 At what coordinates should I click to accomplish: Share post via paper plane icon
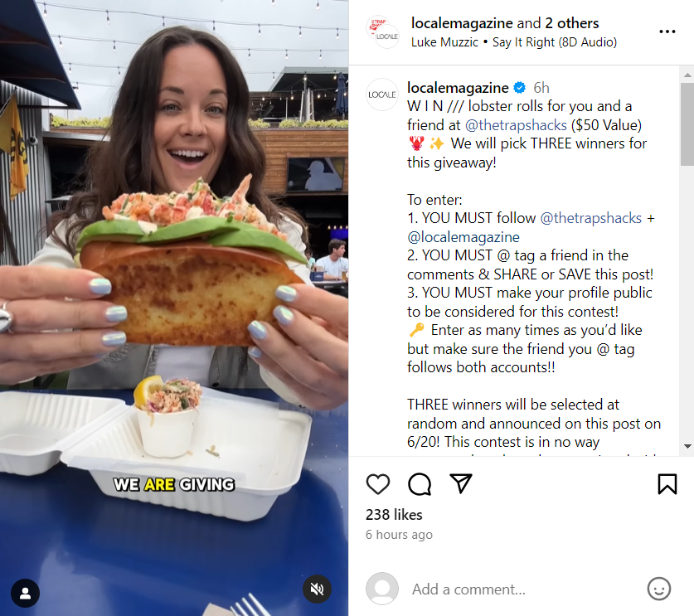(x=461, y=483)
